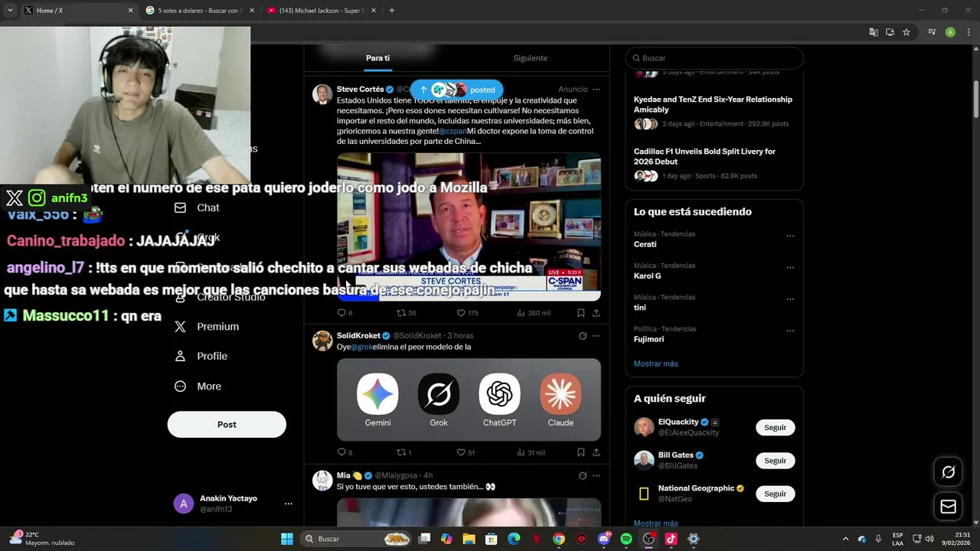Open More in the X sidebar
The width and height of the screenshot is (980, 551).
(x=198, y=386)
